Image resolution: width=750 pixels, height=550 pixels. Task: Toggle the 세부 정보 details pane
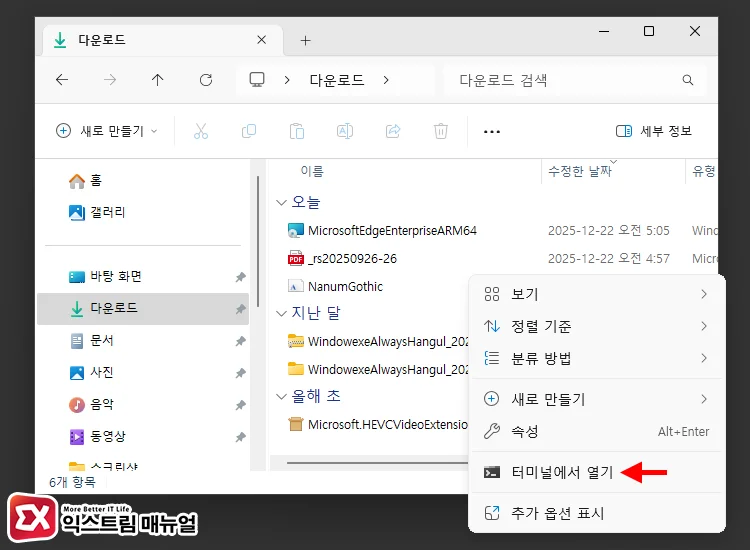[654, 131]
